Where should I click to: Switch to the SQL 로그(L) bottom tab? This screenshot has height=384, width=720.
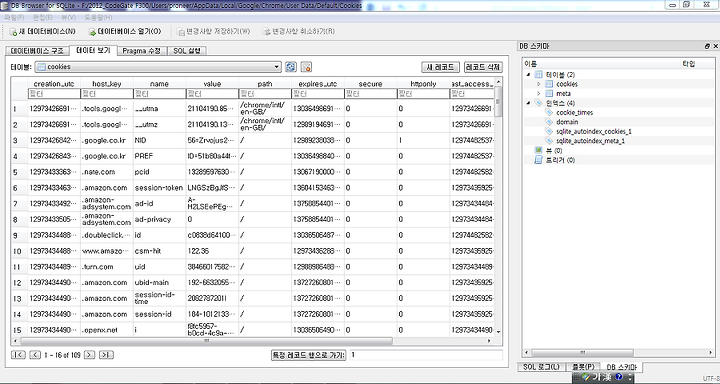[x=541, y=367]
